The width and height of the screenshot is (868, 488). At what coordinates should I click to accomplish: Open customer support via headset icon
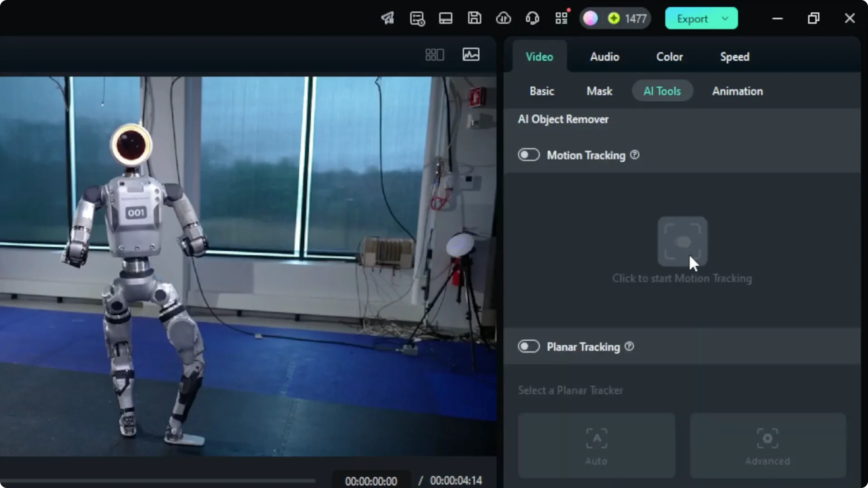pos(532,18)
